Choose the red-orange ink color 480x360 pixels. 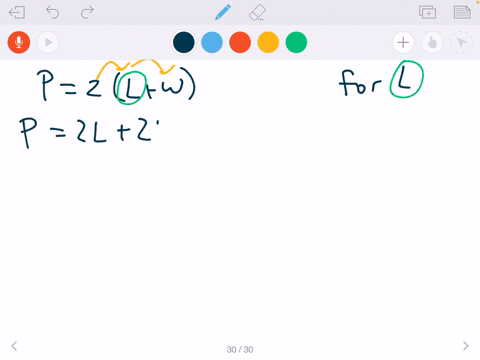[240, 42]
